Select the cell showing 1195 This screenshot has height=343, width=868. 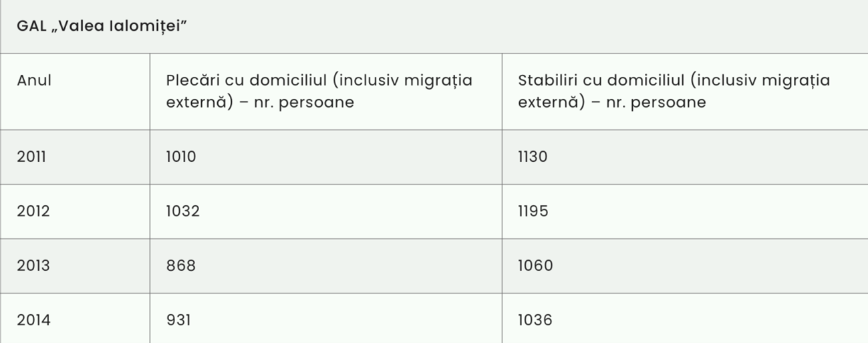pyautogui.click(x=533, y=211)
